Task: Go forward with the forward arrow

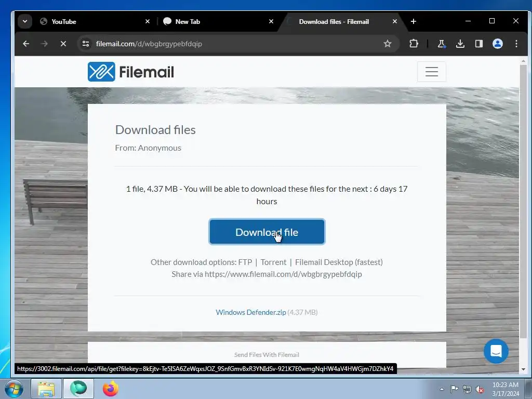Action: 45,44
